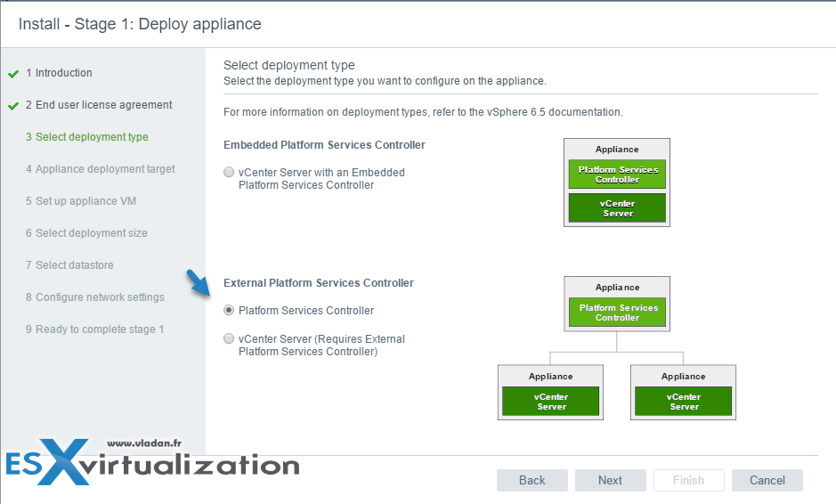
Task: Click 'vCenter Server with an Embedded' option label
Action: 321,179
